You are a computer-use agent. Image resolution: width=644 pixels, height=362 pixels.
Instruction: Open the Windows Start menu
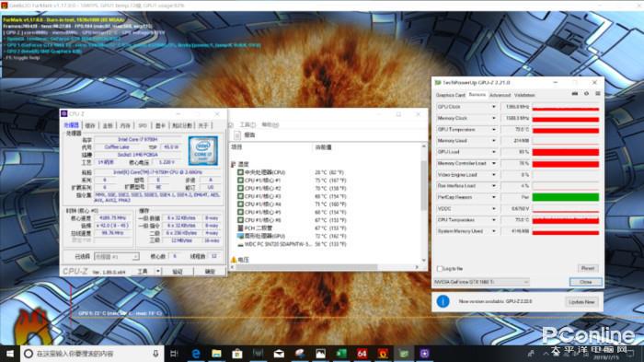point(10,354)
